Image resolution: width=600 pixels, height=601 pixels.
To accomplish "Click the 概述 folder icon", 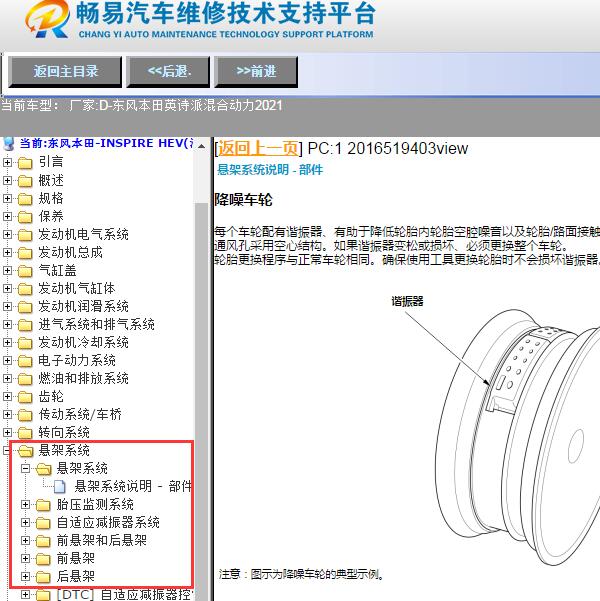I will (25, 181).
